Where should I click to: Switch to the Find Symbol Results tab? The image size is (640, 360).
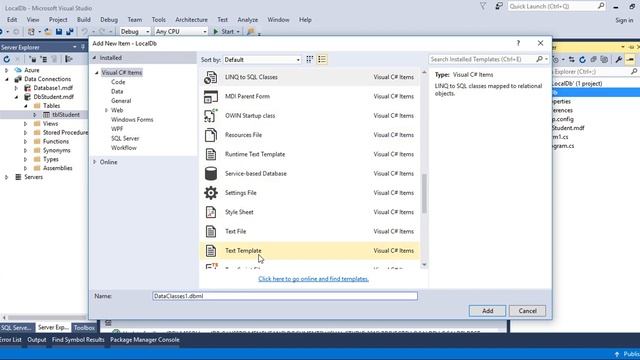click(x=78, y=340)
